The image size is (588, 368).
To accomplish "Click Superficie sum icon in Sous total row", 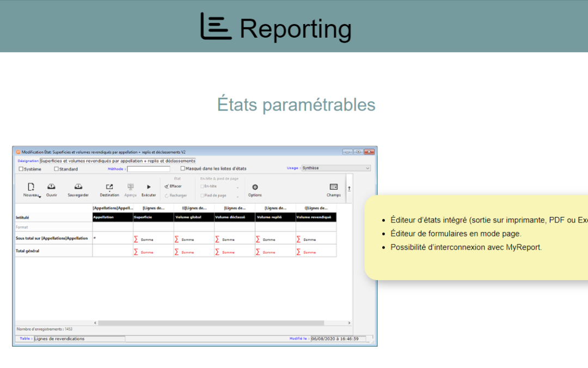I will click(136, 239).
